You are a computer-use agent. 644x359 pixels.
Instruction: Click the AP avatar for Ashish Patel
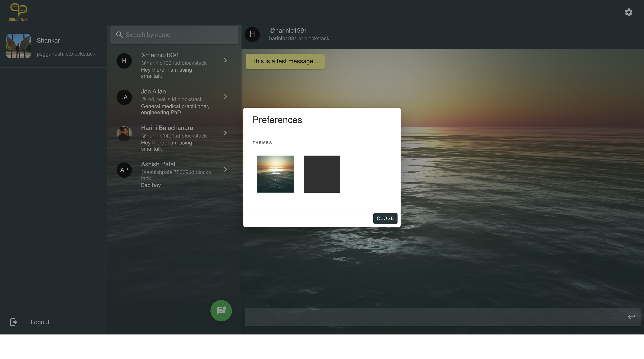(x=124, y=170)
